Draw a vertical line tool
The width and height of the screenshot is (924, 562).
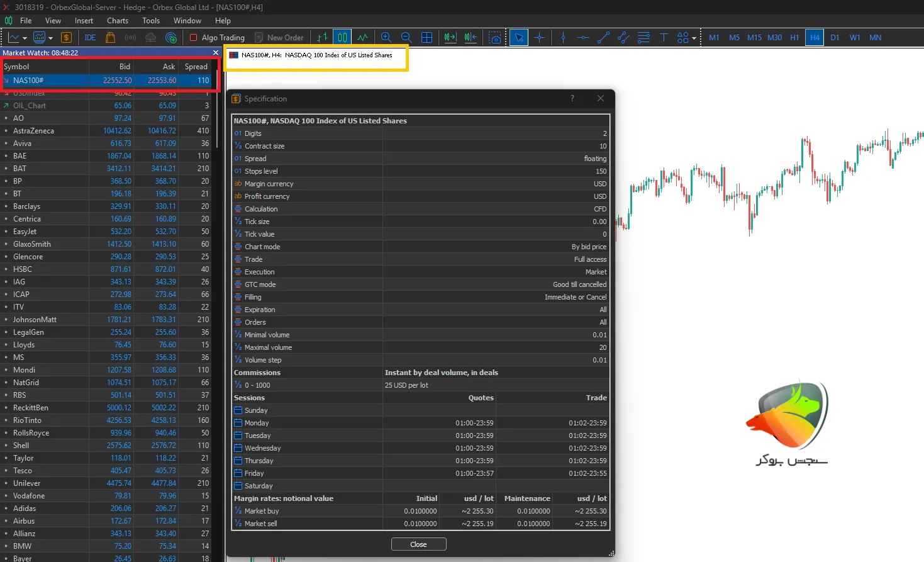563,38
